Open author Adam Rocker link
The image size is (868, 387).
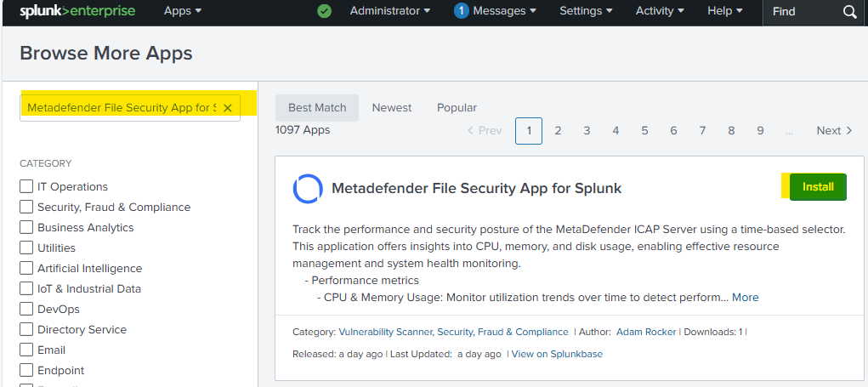tap(646, 333)
